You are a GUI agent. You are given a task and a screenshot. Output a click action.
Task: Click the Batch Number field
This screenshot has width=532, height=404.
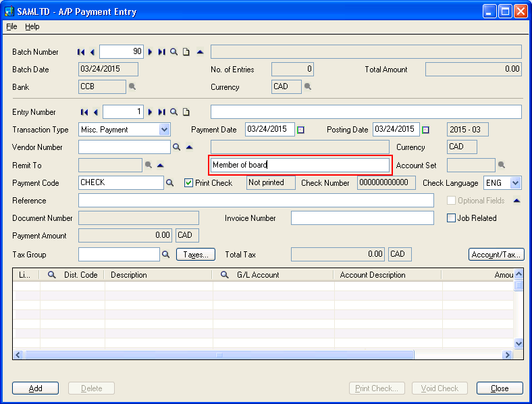coord(122,51)
